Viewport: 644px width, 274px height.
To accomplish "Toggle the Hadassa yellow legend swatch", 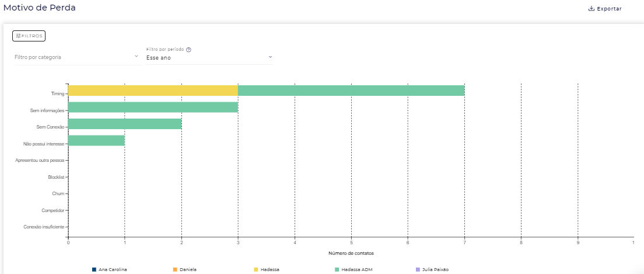I will (256, 269).
